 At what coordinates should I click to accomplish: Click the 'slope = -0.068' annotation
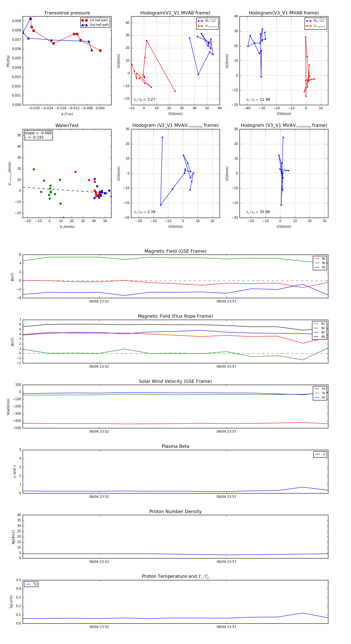(x=38, y=133)
